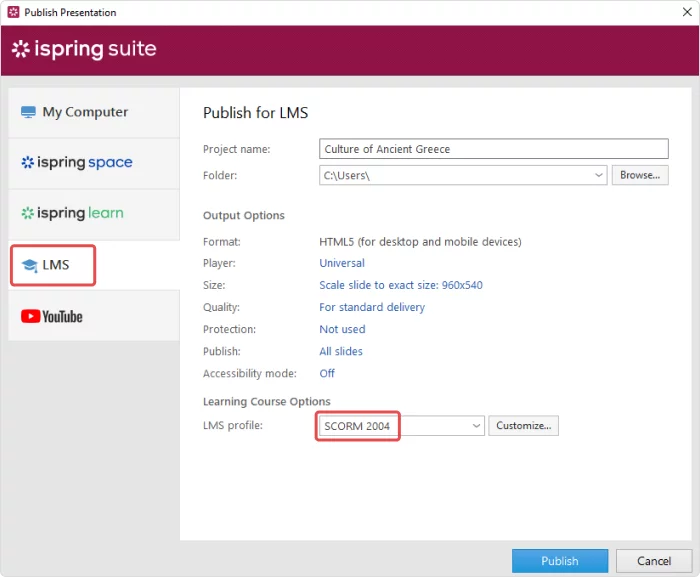
Task: Open the For standard delivery quality link
Action: coord(371,307)
